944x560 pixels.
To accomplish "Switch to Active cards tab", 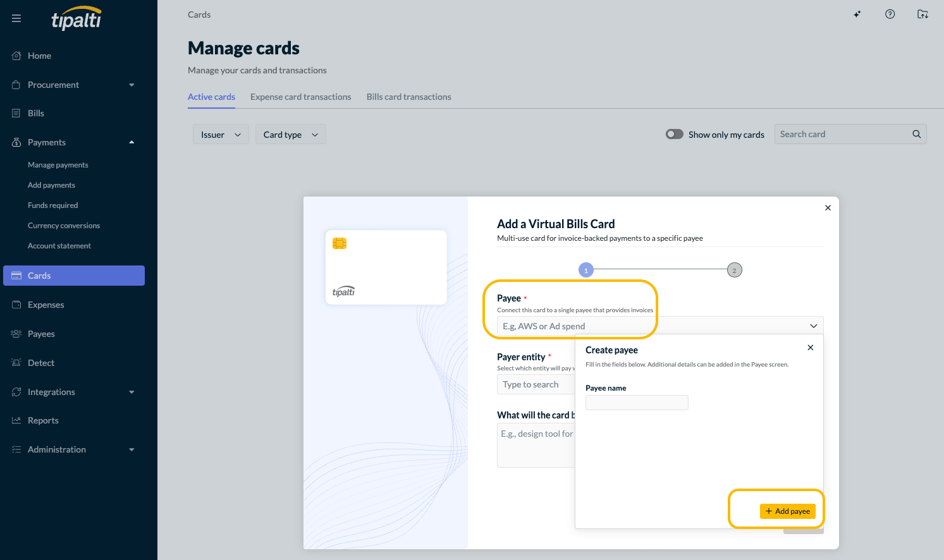I will point(211,97).
